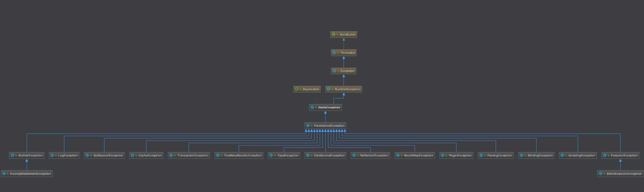The height and width of the screenshot is (192, 644).
Task: Click the BatchExecutorException class icon
Action: (601, 173)
